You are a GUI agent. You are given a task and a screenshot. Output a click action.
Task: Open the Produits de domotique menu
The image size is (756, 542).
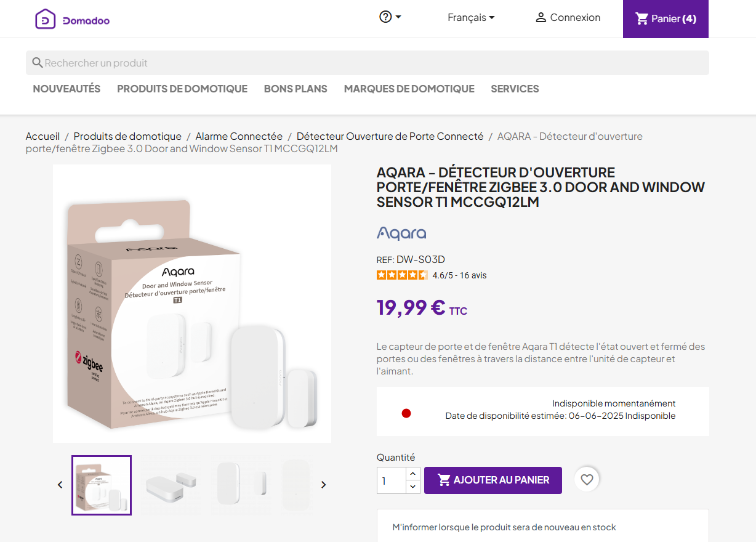[182, 89]
